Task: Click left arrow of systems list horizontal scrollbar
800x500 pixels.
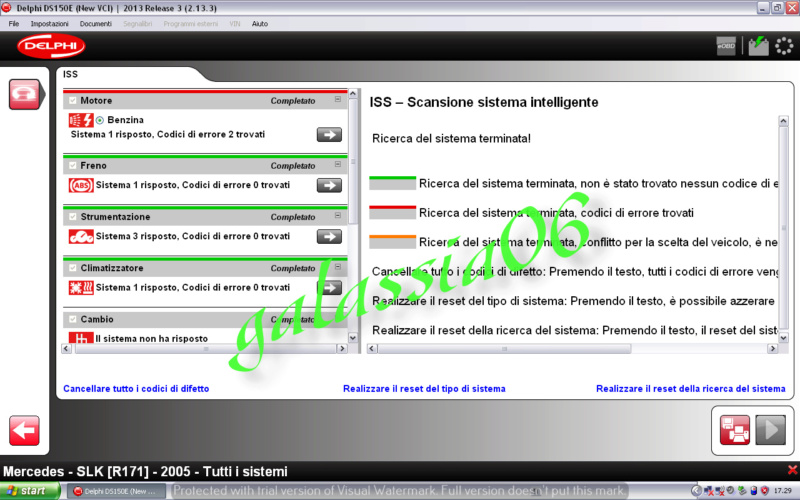Action: tap(66, 348)
